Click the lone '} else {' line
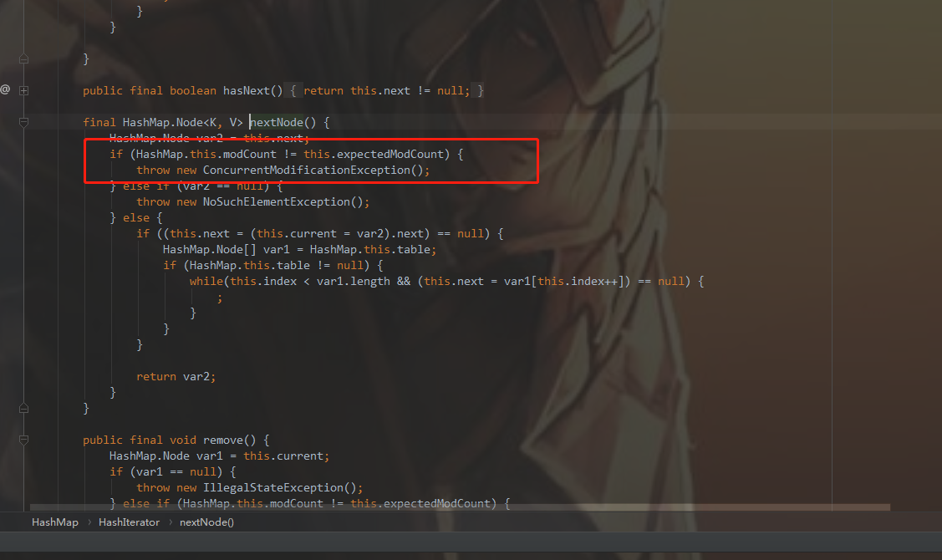Viewport: 942px width, 560px height. [136, 218]
